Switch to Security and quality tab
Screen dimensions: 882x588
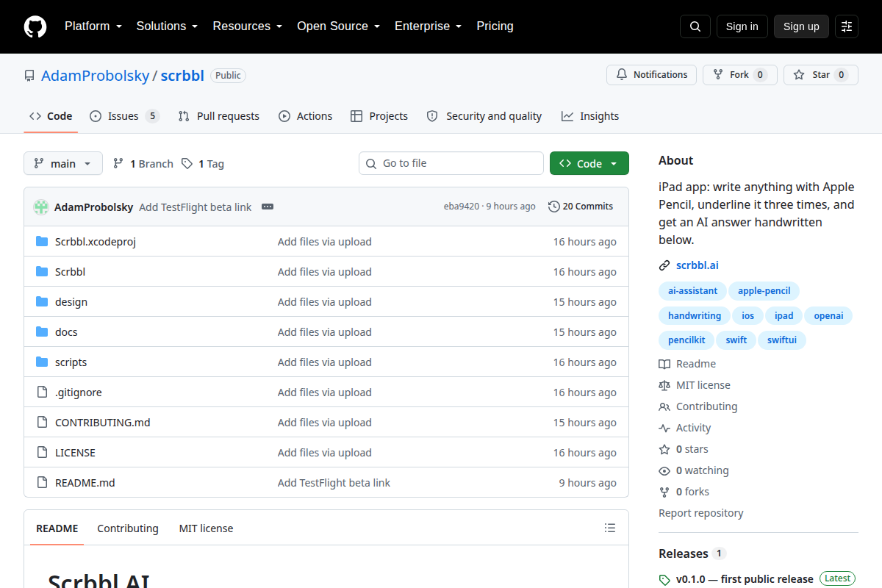pyautogui.click(x=484, y=116)
